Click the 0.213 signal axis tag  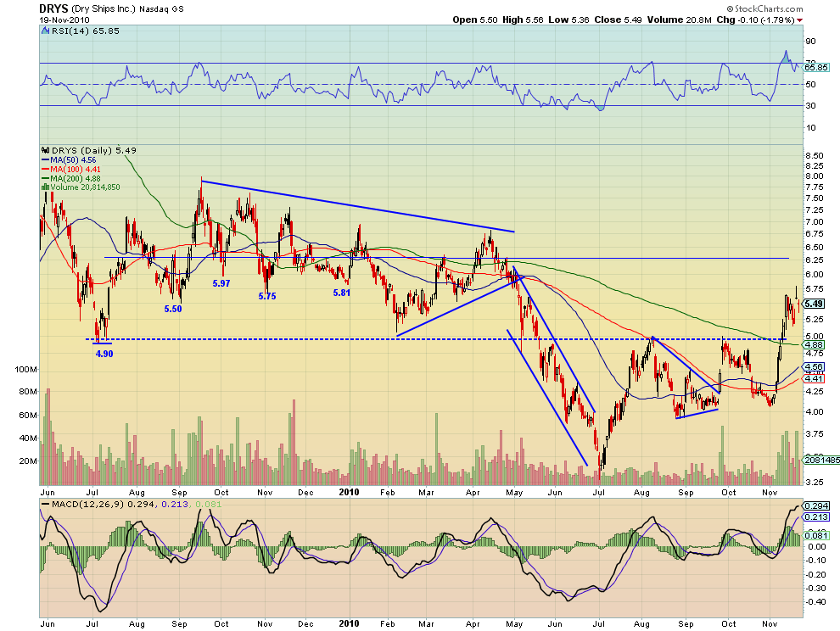pyautogui.click(x=817, y=517)
